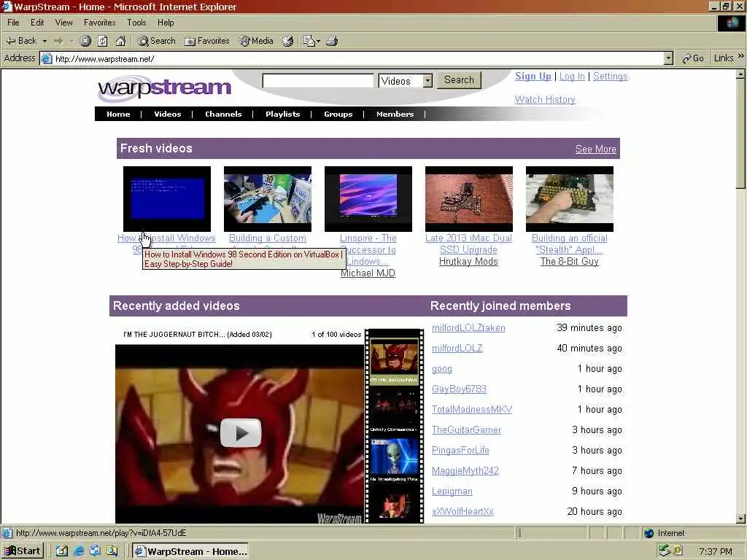This screenshot has width=747, height=560.
Task: Click the Refresh page icon
Action: point(103,41)
